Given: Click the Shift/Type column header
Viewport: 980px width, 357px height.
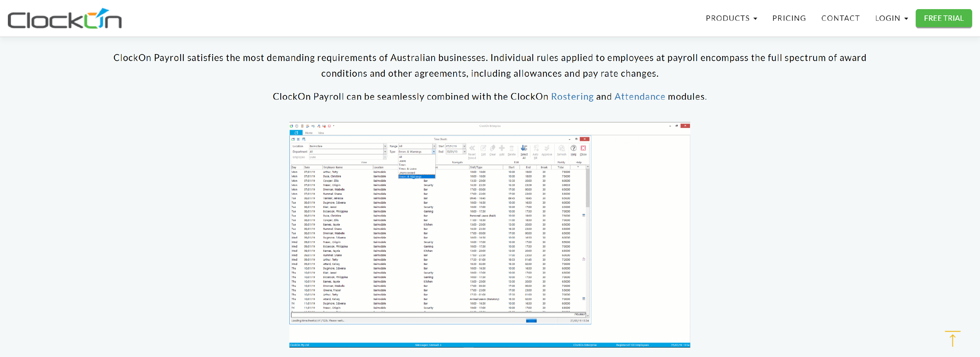Looking at the screenshot, I should 486,167.
